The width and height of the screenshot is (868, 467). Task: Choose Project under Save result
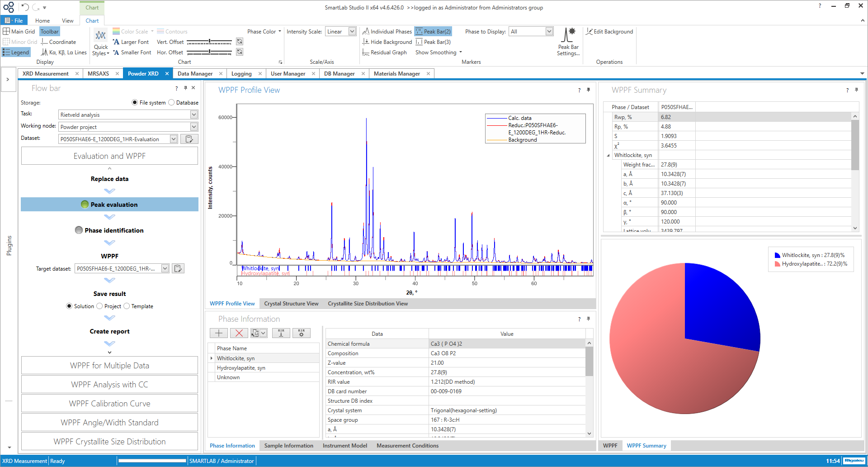coord(100,306)
